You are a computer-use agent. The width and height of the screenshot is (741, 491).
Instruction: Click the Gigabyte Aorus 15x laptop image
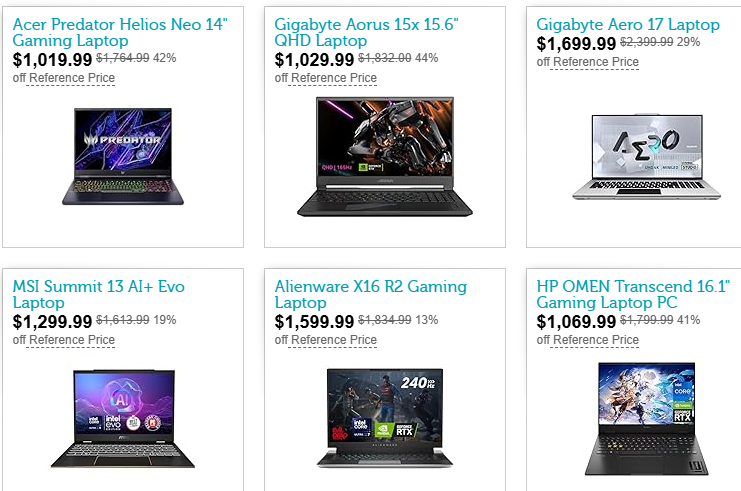point(385,156)
